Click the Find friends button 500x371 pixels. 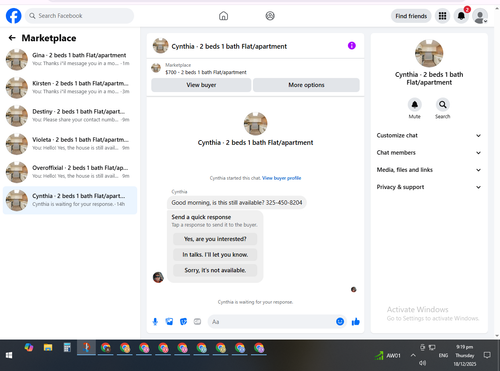click(x=411, y=16)
